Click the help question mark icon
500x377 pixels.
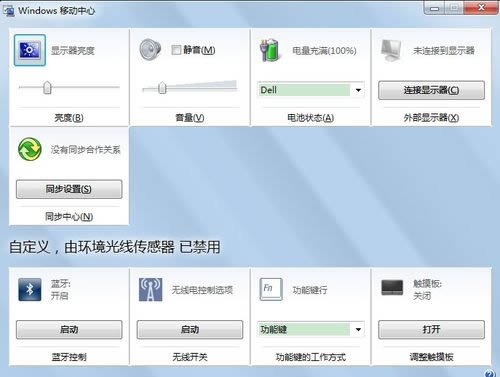(x=490, y=373)
